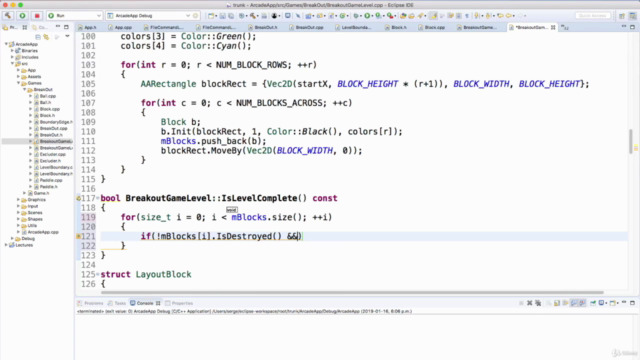Switch to the Block.h editor tab
This screenshot has width=640, height=360.
[396, 27]
